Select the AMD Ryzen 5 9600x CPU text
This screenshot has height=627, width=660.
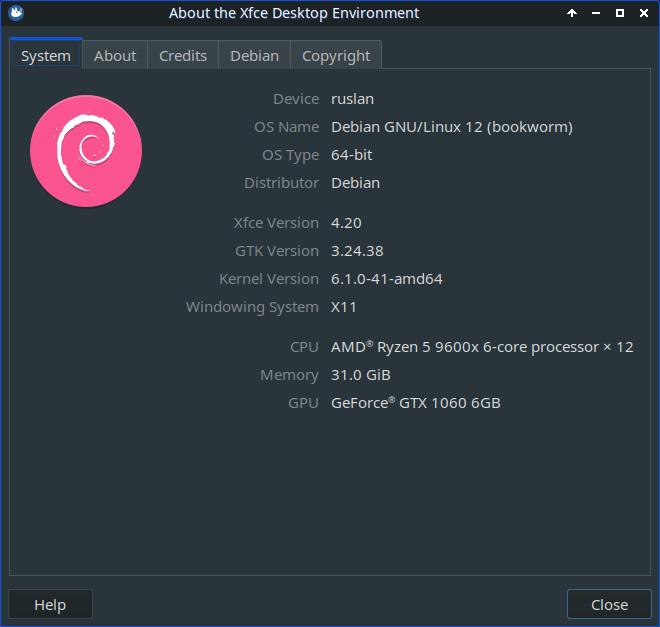(482, 347)
